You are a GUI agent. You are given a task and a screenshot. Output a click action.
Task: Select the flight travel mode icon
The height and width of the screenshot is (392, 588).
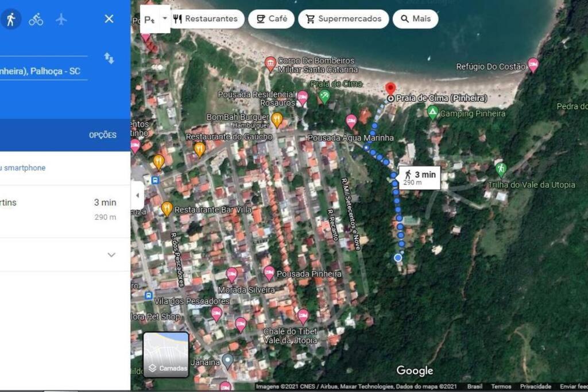point(61,19)
